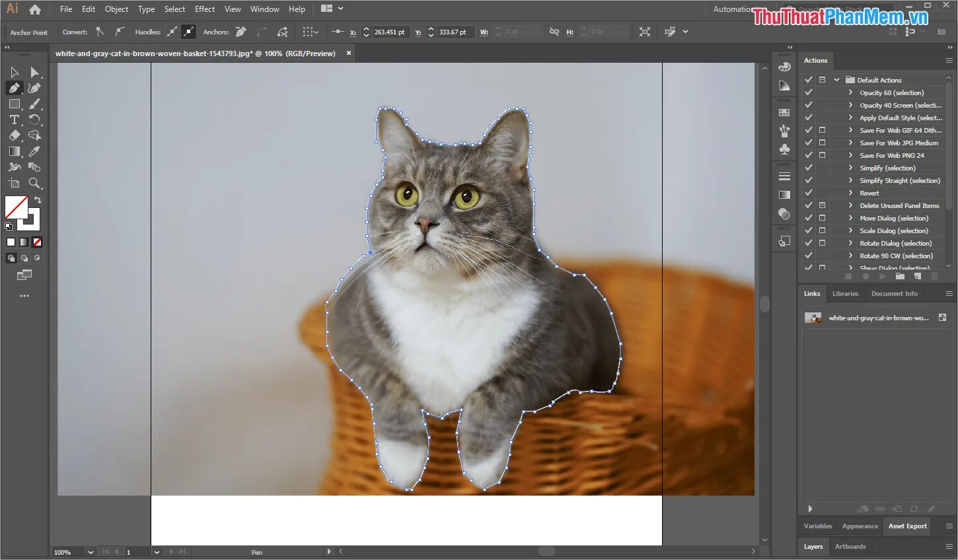This screenshot has width=958, height=560.
Task: Open the Swatches panel icon
Action: tap(784, 112)
